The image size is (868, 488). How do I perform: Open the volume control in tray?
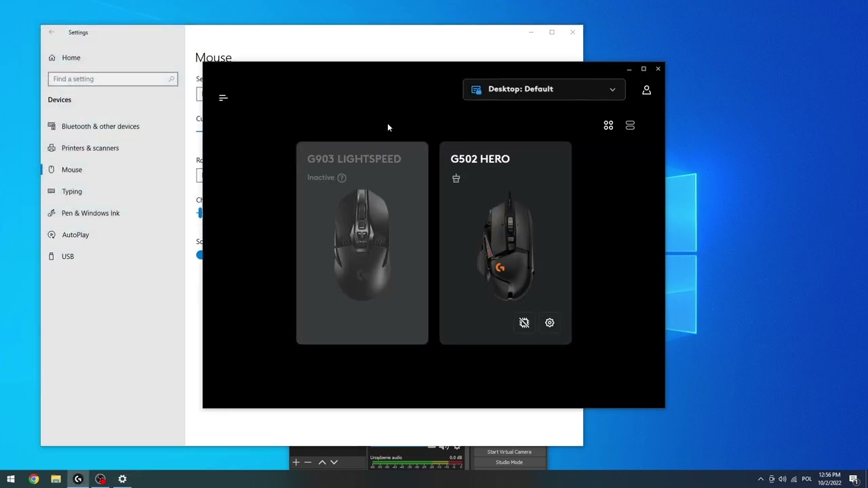[x=783, y=479]
